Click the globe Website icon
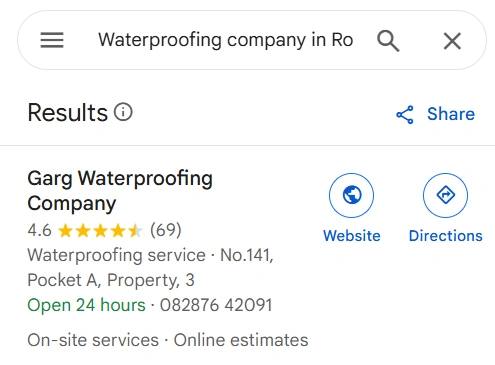495x365 pixels. [x=351, y=195]
